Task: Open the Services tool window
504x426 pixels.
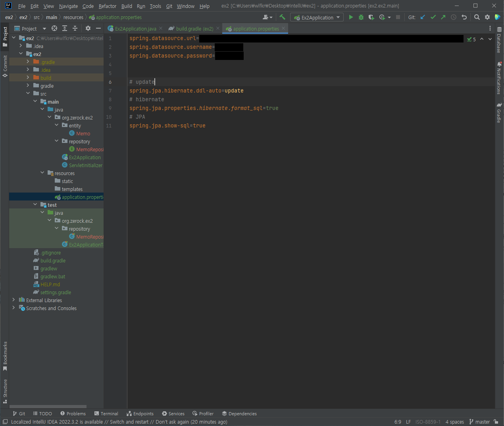Action: click(173, 413)
